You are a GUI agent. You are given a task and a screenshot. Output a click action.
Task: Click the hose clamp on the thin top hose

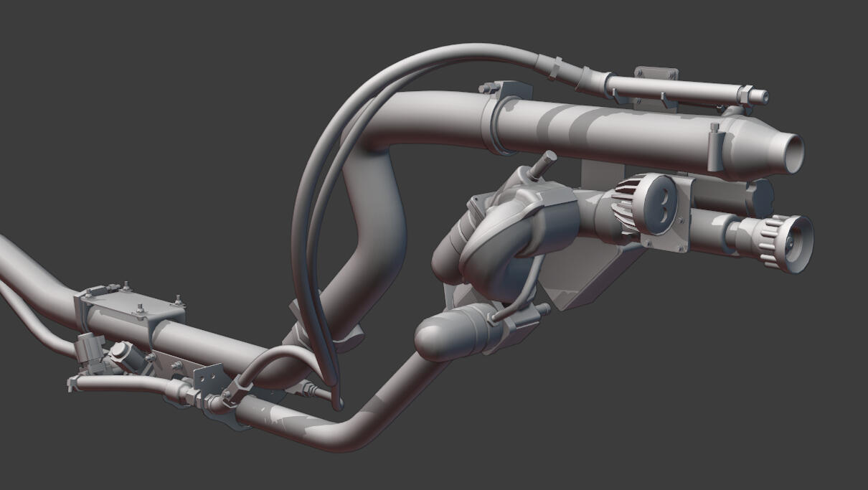click(554, 67)
